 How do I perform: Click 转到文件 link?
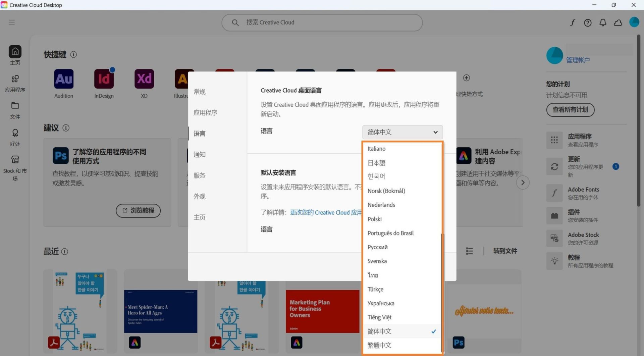click(x=505, y=251)
